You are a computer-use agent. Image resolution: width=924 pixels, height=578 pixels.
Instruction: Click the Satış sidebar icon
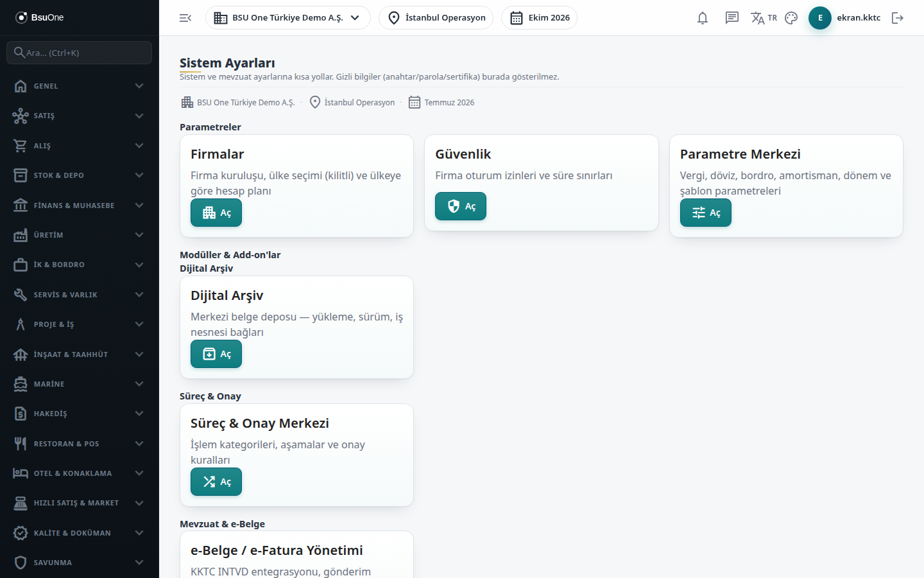coord(21,116)
